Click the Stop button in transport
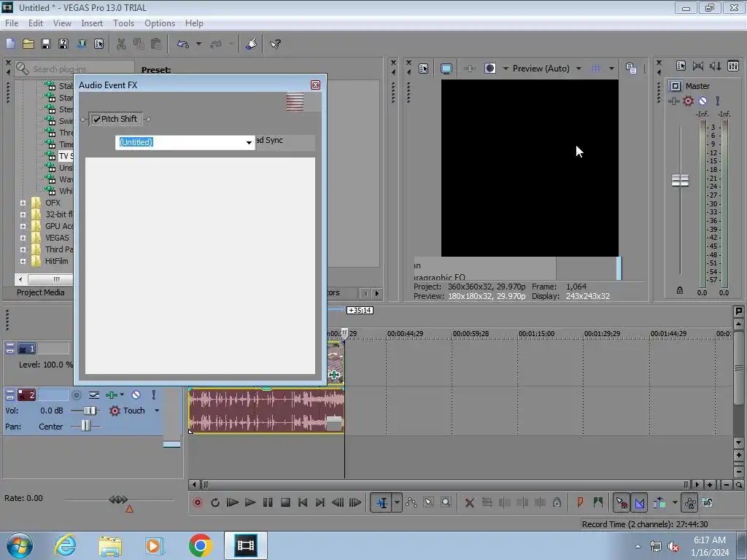Image resolution: width=747 pixels, height=560 pixels. tap(285, 502)
